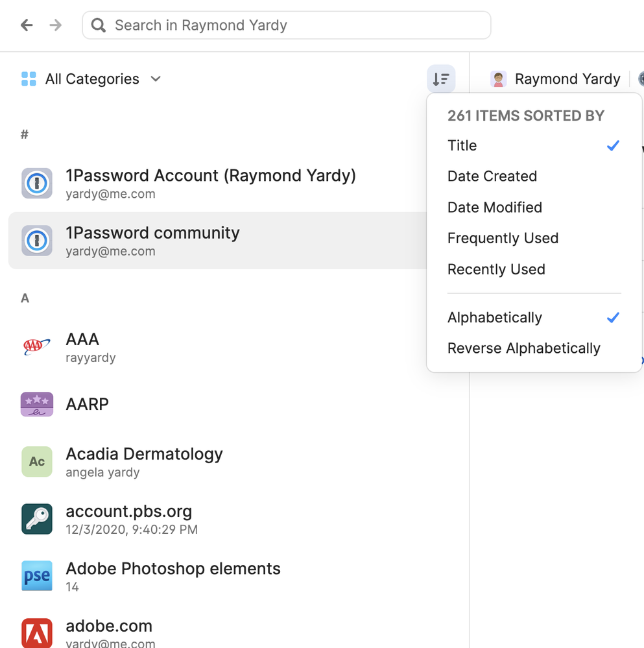Click the Search in Raymond Yardy field

286,25
